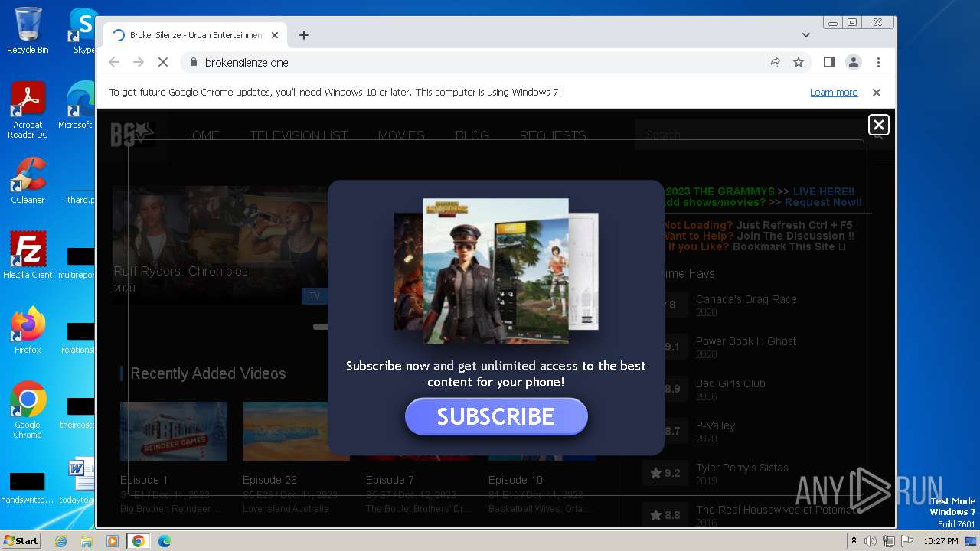Viewport: 980px width, 551px height.
Task: Toggle Chrome side panel
Action: (x=828, y=62)
